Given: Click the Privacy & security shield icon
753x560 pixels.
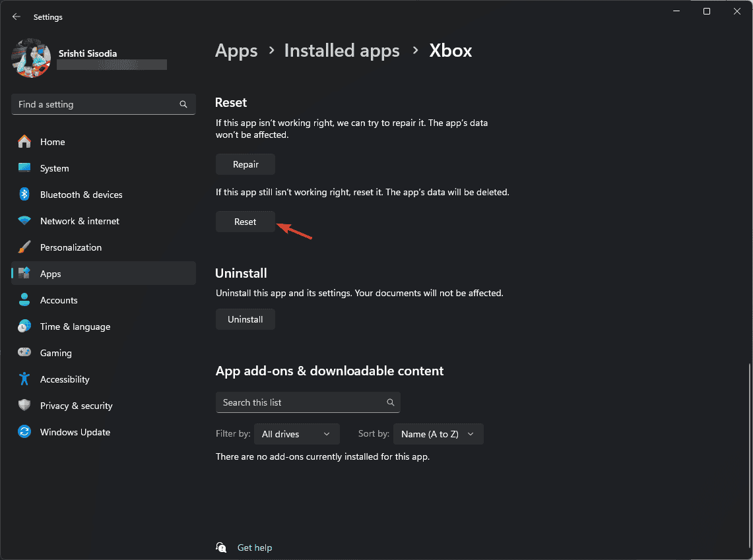Looking at the screenshot, I should pos(24,406).
